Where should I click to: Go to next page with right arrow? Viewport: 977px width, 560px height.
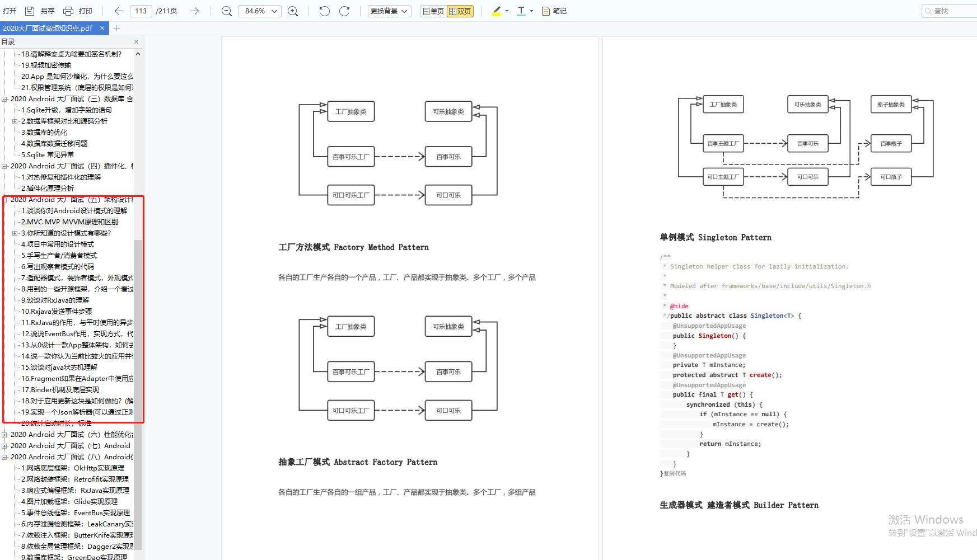[195, 11]
